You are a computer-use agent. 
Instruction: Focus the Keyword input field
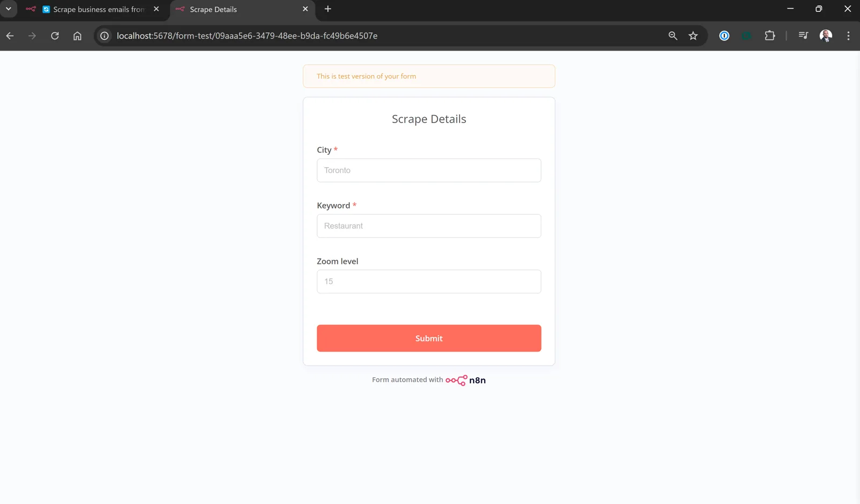(x=429, y=226)
